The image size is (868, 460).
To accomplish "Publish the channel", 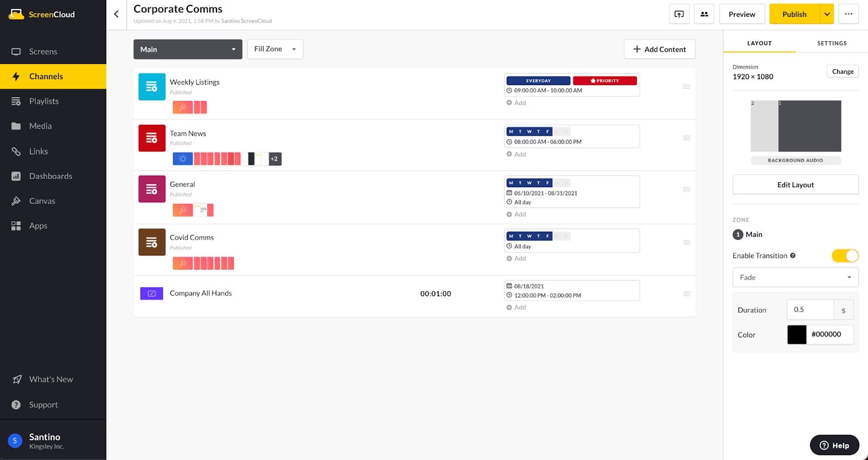I will tap(794, 14).
